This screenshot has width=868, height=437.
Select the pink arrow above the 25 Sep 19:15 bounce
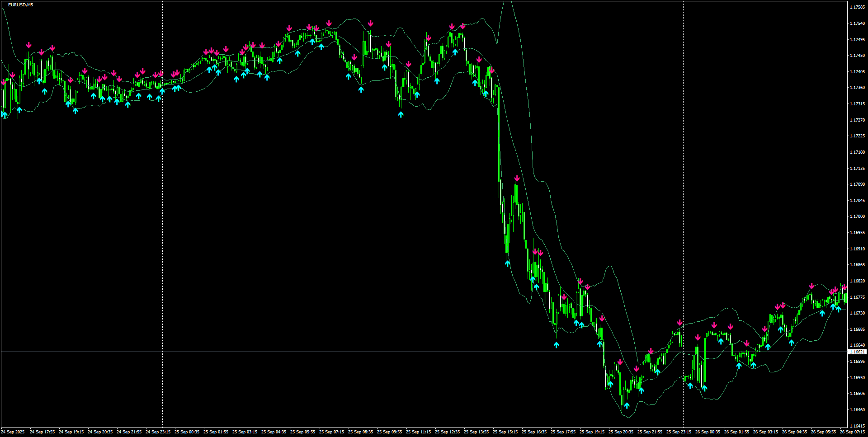(x=601, y=319)
